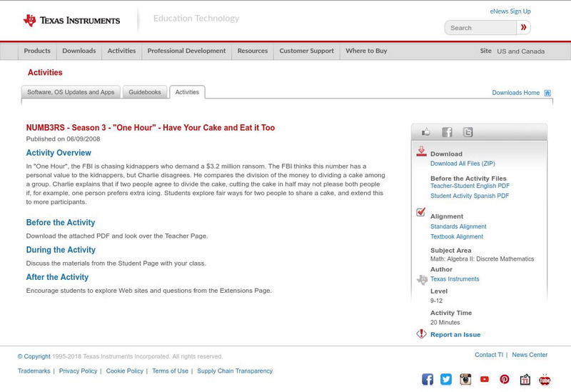Click the Alignment checkmark icon

point(420,211)
